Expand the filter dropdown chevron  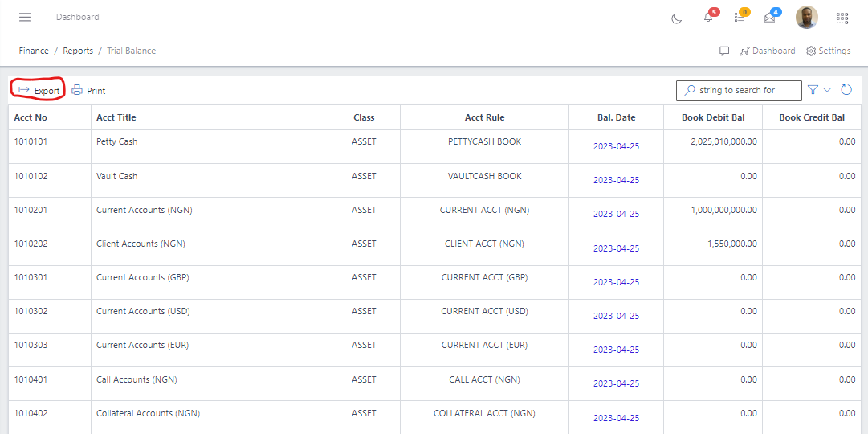click(827, 90)
